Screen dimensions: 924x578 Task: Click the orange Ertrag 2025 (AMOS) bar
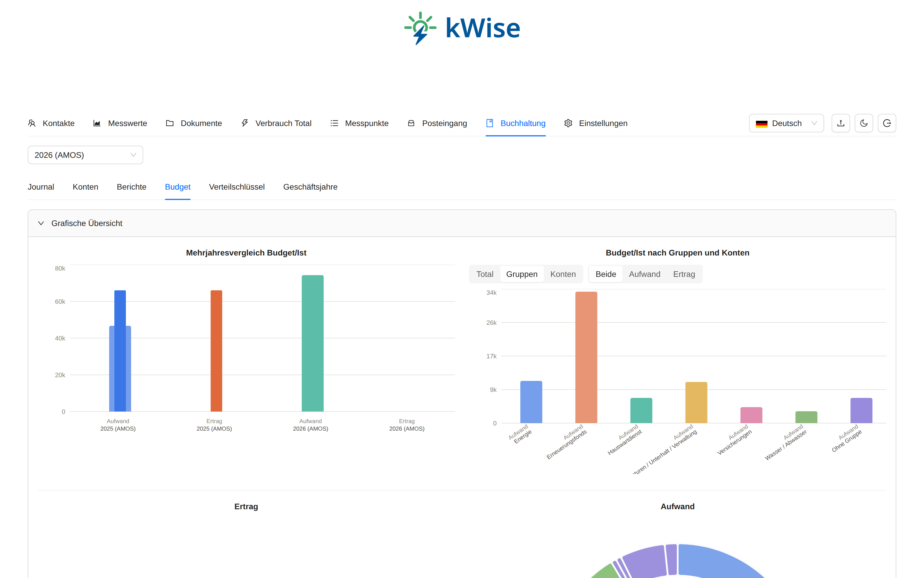[x=216, y=351]
